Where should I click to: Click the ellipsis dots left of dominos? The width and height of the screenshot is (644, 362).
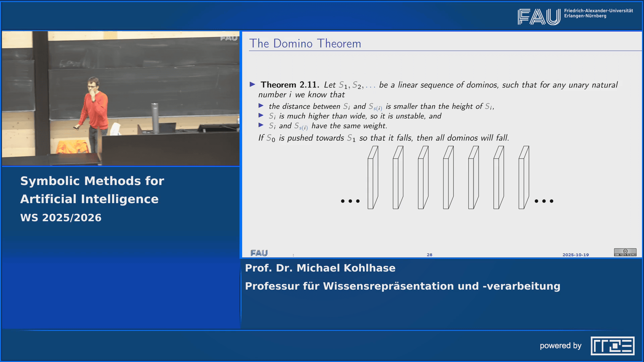pos(350,201)
